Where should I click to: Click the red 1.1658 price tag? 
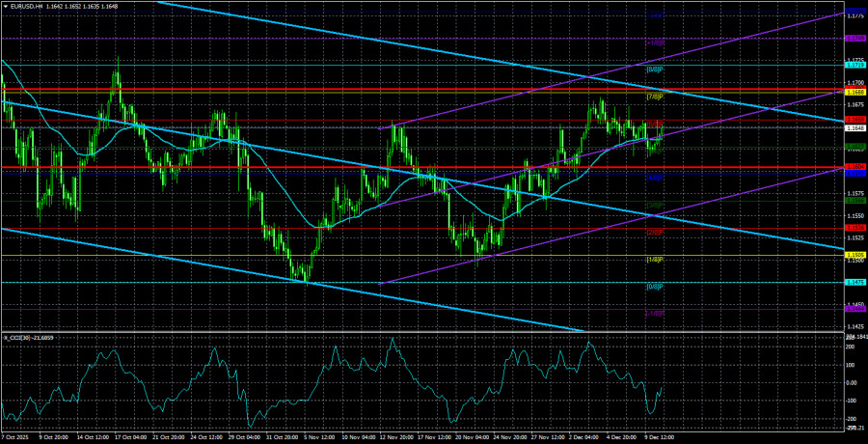[854, 120]
